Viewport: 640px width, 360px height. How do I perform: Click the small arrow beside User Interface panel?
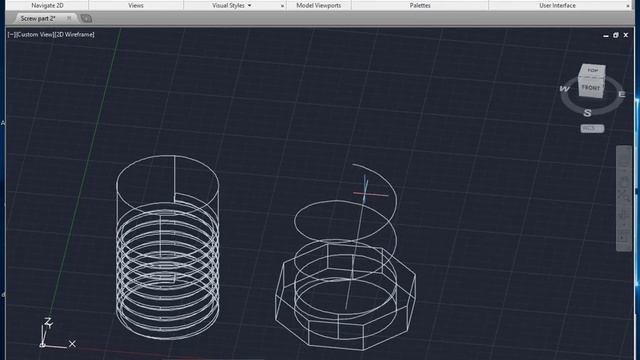[x=628, y=6]
